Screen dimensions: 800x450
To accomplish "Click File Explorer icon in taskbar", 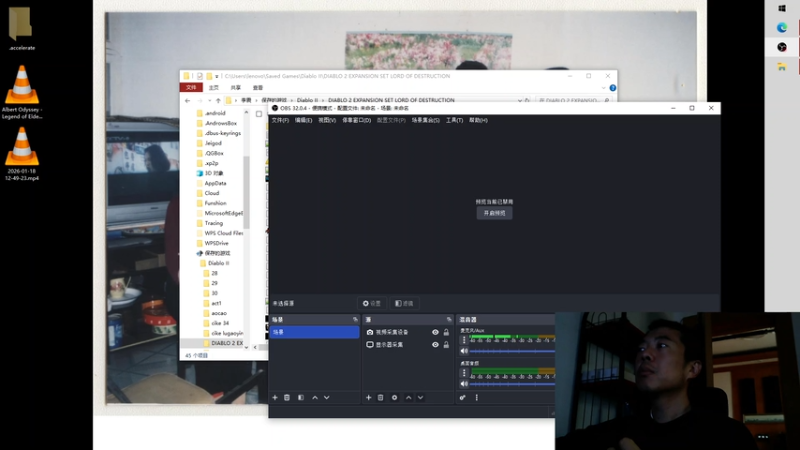I will (x=782, y=67).
